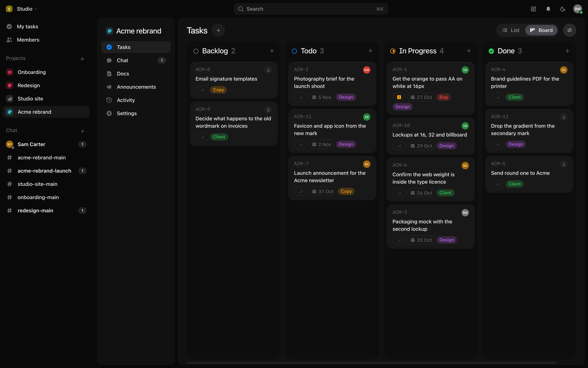Open the view filter options icon
The width and height of the screenshot is (588, 368).
click(570, 30)
